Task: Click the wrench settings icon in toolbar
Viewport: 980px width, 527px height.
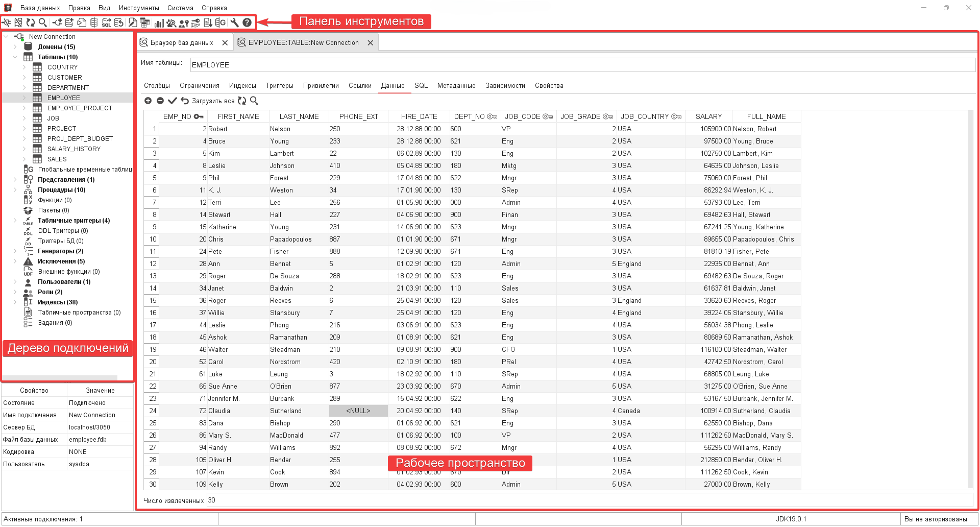Action: point(234,22)
